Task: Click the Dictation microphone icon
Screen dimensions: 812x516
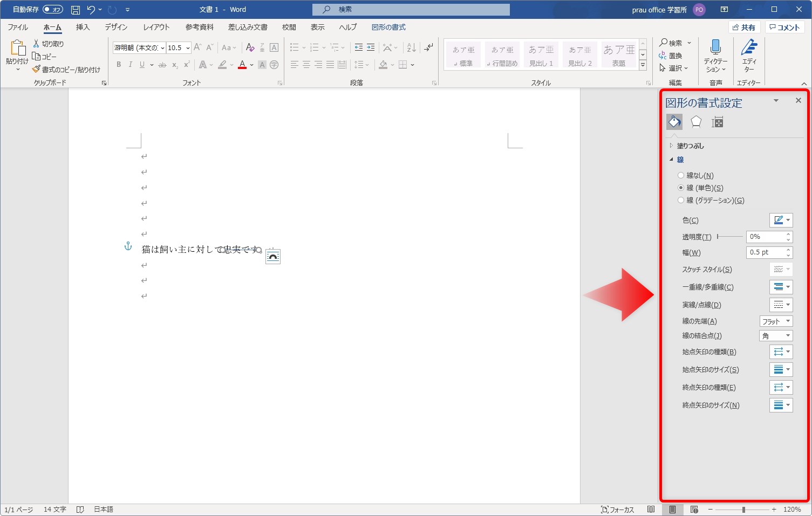Action: click(715, 48)
